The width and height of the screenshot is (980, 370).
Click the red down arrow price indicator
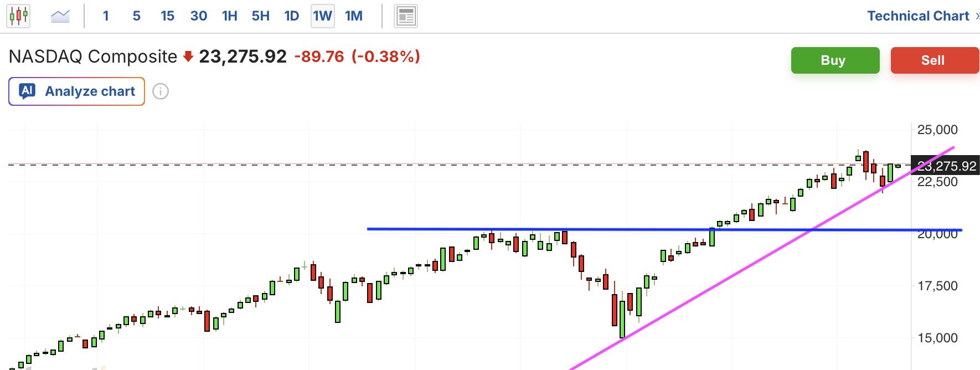(x=188, y=56)
